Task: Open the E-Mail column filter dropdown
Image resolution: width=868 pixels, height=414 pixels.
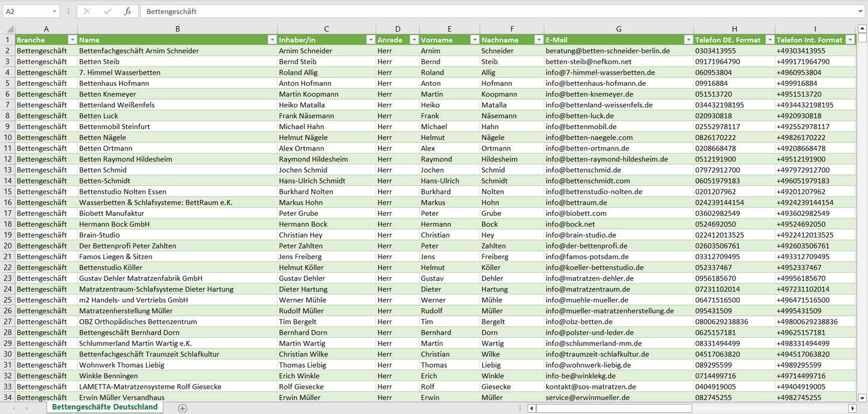Action: (688, 40)
